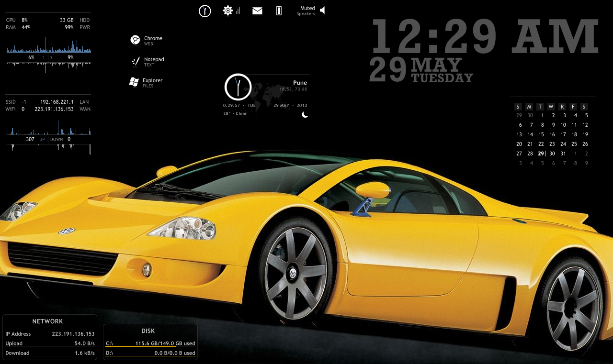Screen dimensions: 613x364
Task: Click the mail envelope icon
Action: click(x=257, y=10)
